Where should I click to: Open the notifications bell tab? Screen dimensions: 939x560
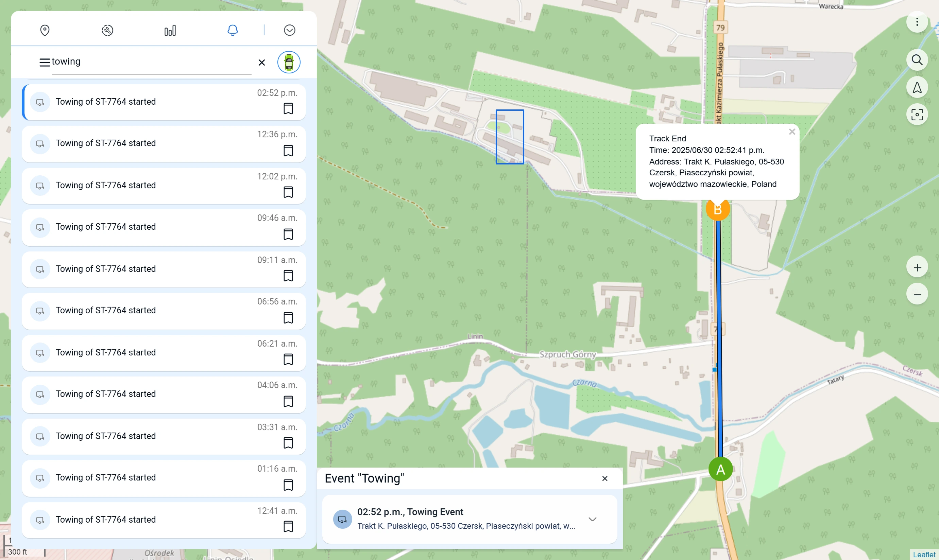(233, 30)
